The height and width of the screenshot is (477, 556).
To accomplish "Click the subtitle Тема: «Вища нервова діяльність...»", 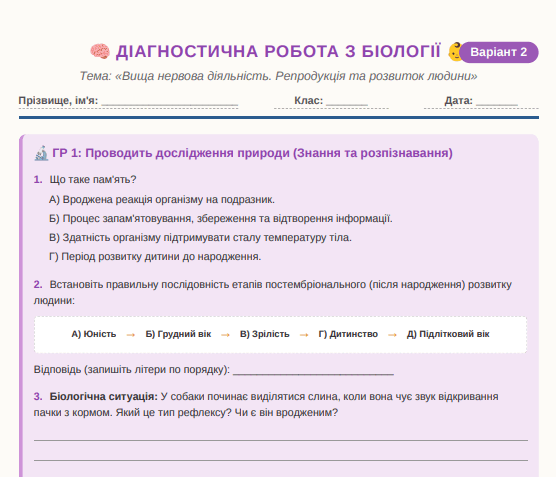I will tap(278, 76).
